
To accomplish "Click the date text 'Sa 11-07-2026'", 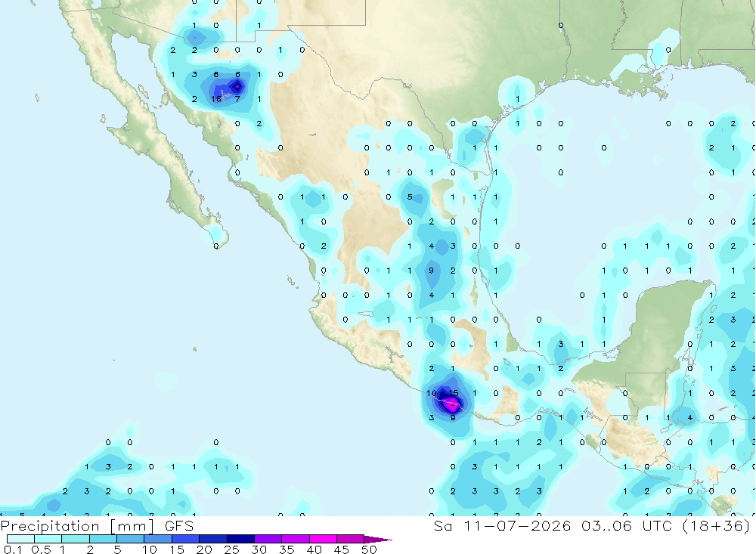I will (503, 525).
